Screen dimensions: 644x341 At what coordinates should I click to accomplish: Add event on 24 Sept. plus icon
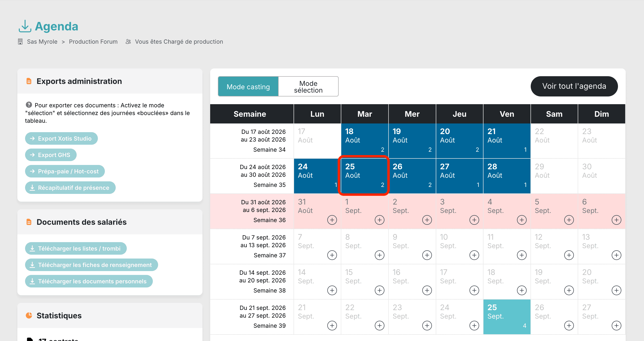click(474, 326)
